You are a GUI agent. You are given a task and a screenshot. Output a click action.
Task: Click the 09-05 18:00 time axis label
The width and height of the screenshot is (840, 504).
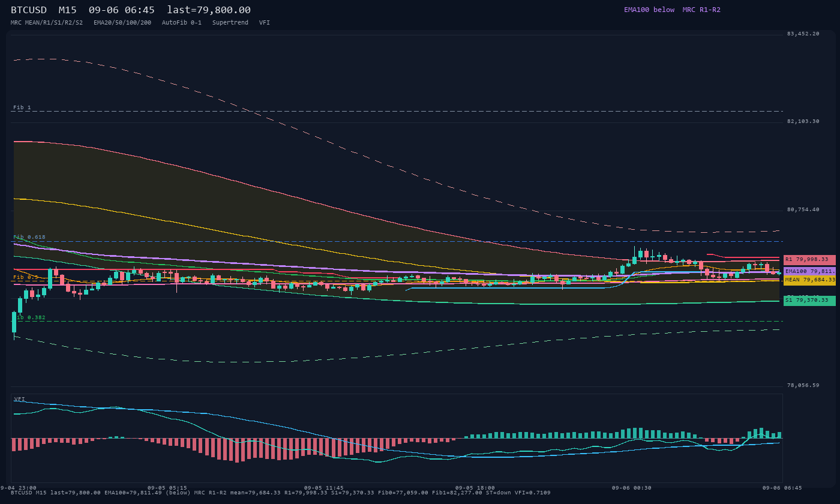[x=475, y=488]
